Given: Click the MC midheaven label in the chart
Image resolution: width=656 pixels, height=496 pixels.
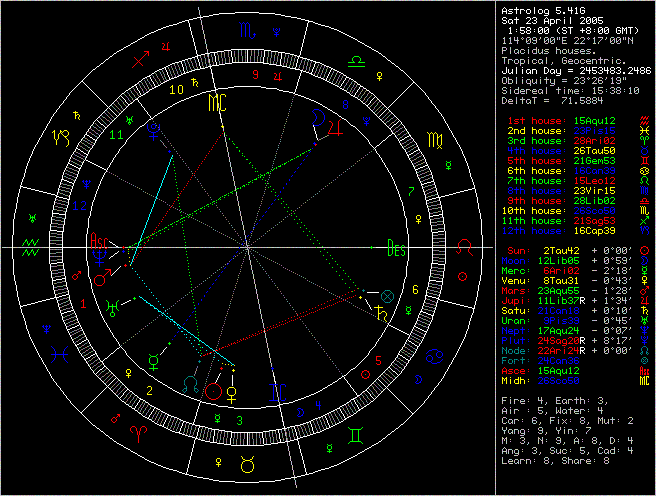Looking at the screenshot, I should [217, 102].
